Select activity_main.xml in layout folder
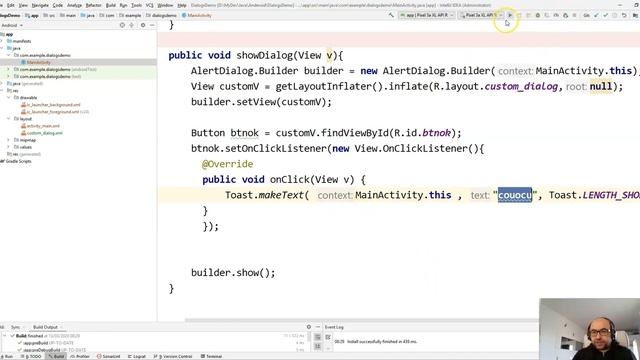 (x=43, y=126)
